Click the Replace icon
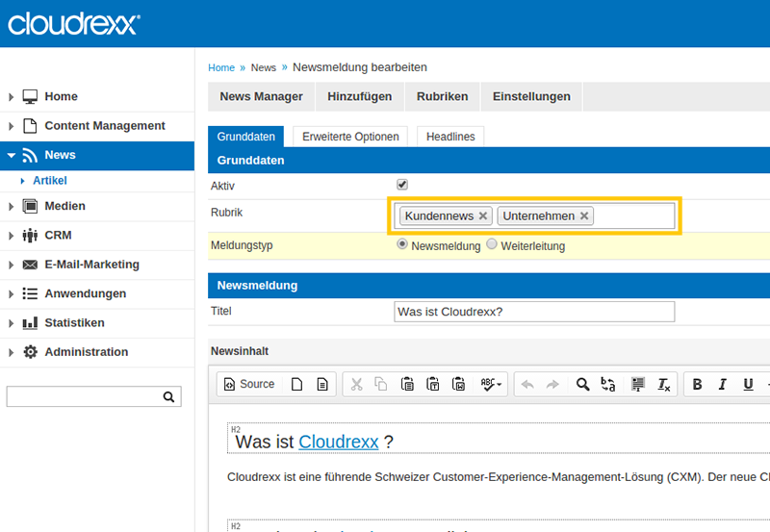 tap(608, 384)
